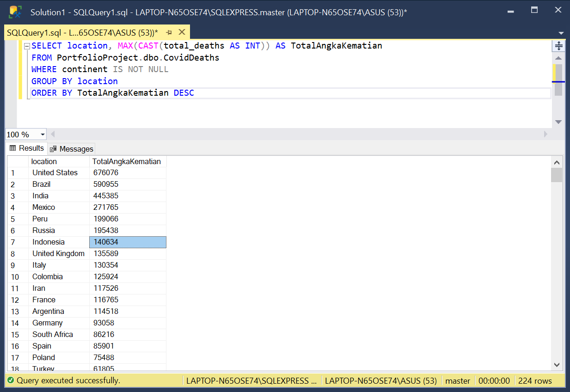This screenshot has height=392, width=570.
Task: Open the document list chevron at tab bar right
Action: tap(561, 32)
